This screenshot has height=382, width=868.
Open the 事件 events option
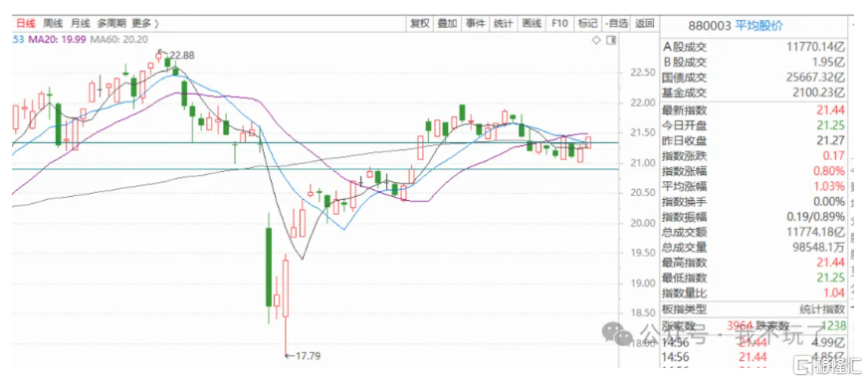(x=475, y=23)
